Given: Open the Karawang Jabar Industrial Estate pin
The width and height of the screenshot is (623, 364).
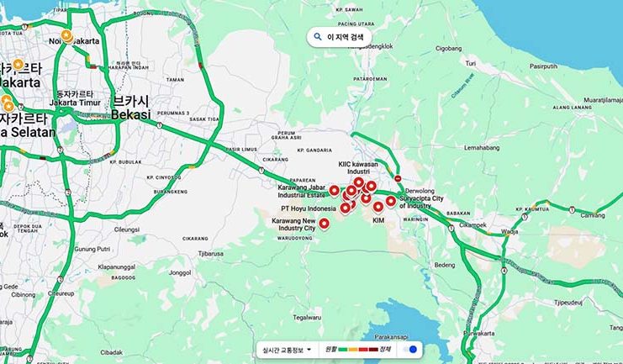Looking at the screenshot, I should [x=334, y=191].
